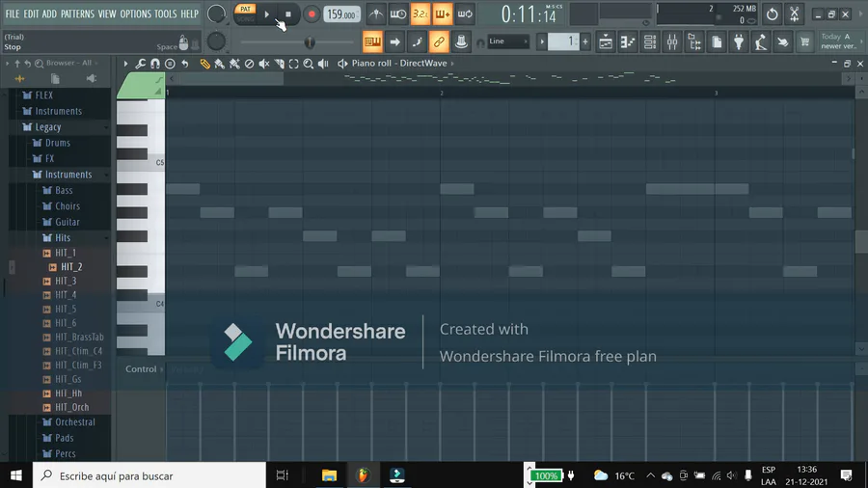Open the Project files icon
The height and width of the screenshot is (488, 868).
pos(717,41)
